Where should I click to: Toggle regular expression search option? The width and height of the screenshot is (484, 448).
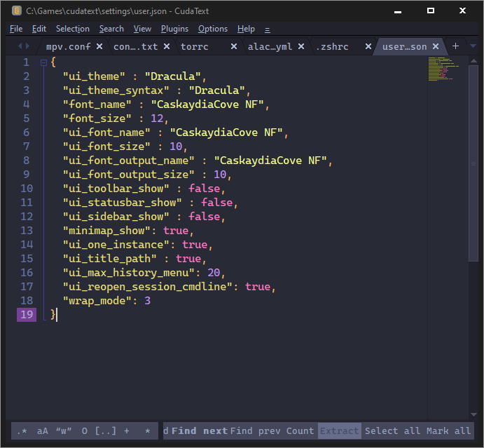click(x=22, y=431)
